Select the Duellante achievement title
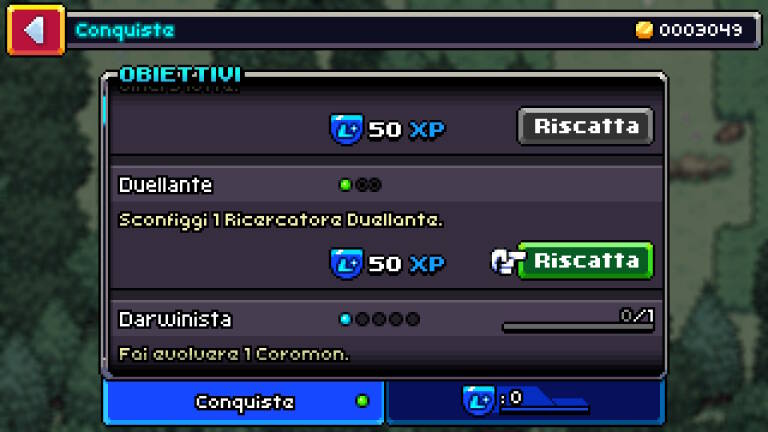This screenshot has width=768, height=432. click(166, 185)
